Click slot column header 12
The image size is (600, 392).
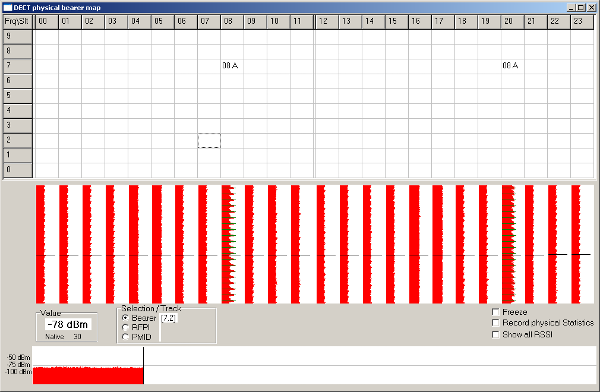[x=327, y=22]
